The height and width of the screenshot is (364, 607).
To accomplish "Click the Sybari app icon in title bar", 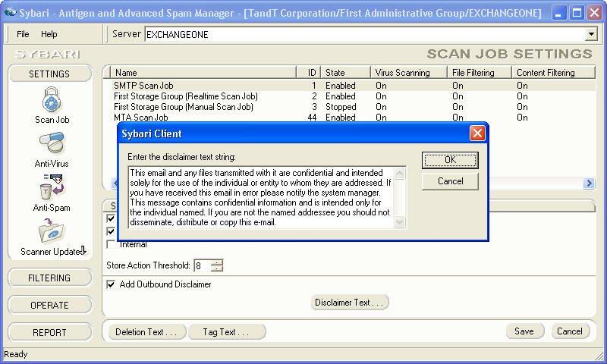I will tap(11, 13).
